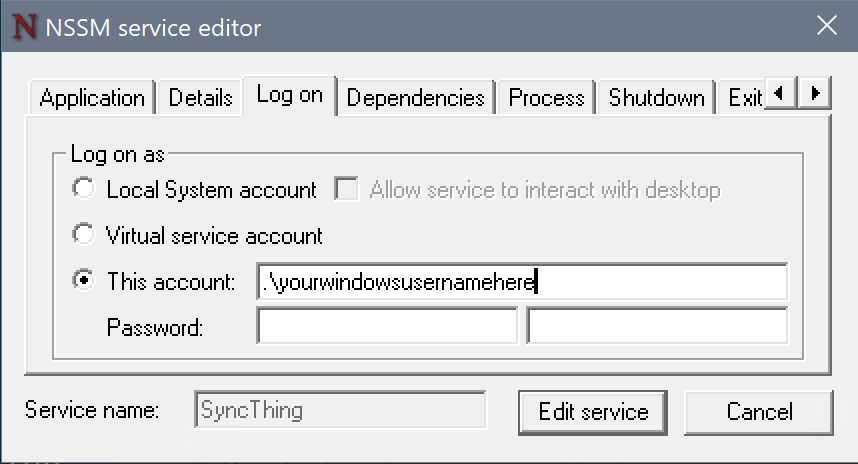The height and width of the screenshot is (464, 858).
Task: Go to the Dependencies tab
Action: point(415,98)
